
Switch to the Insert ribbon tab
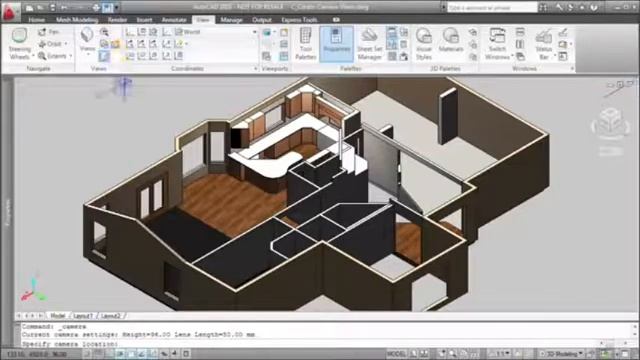tap(144, 20)
